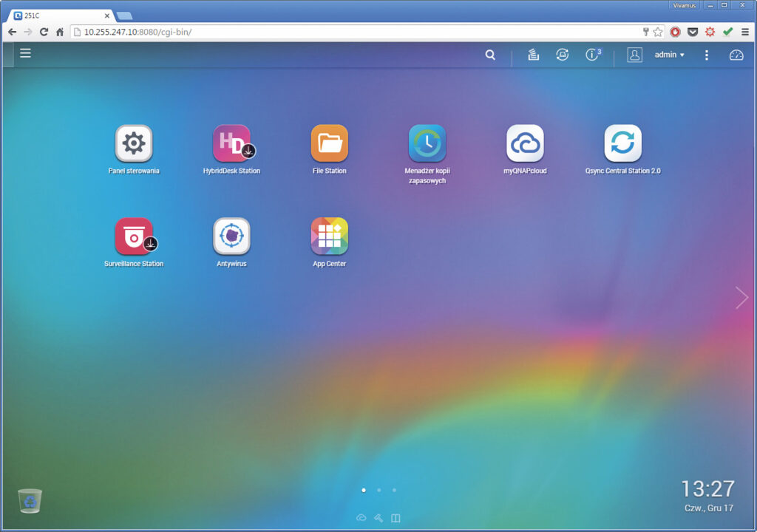Launch HybridDesk Station
The height and width of the screenshot is (532, 757).
pos(231,143)
